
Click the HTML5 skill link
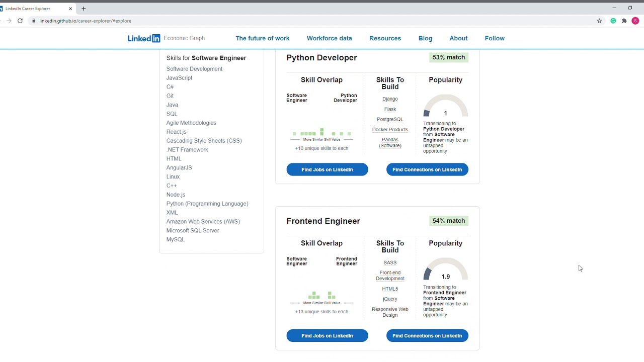point(390,289)
